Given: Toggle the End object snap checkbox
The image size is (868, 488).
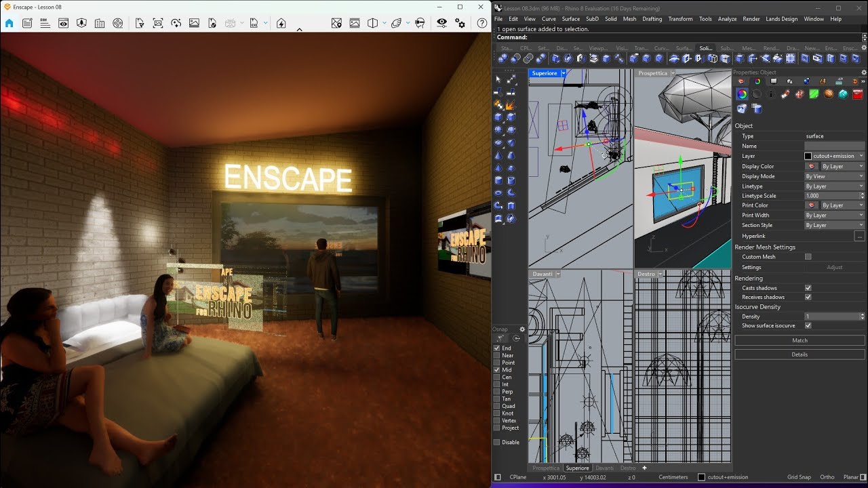Looking at the screenshot, I should point(497,348).
